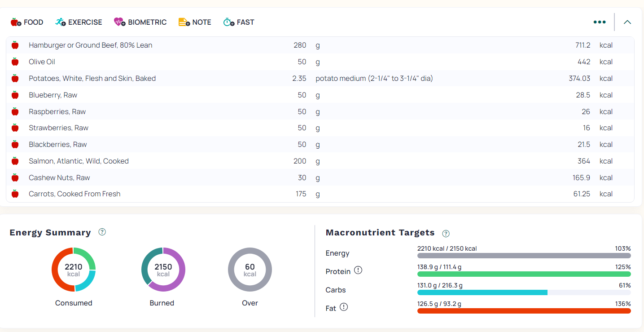Click the apple icon beside Raspberries, Raw

point(15,111)
